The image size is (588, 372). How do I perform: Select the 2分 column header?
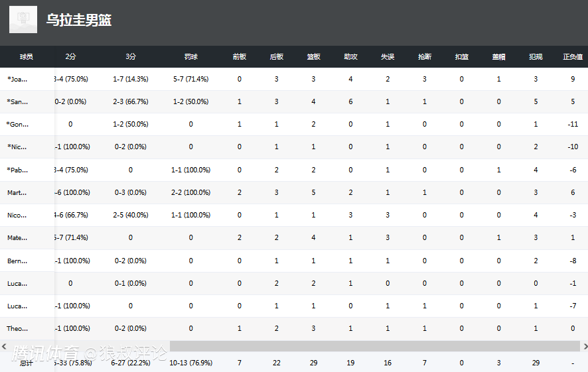coord(70,56)
